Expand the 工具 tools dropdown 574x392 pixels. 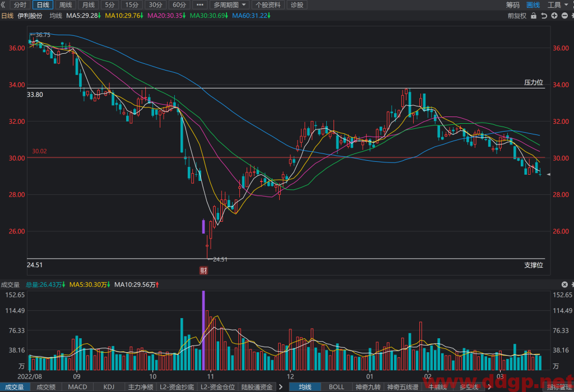click(x=557, y=4)
